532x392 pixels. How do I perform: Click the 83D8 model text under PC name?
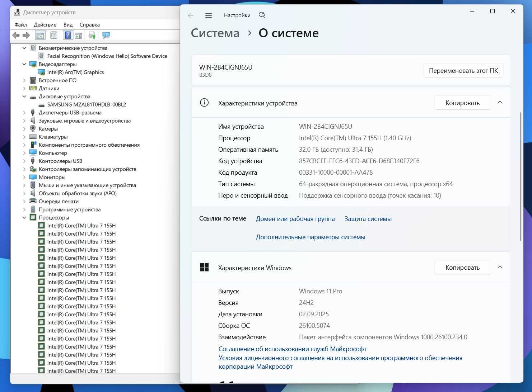pyautogui.click(x=205, y=75)
